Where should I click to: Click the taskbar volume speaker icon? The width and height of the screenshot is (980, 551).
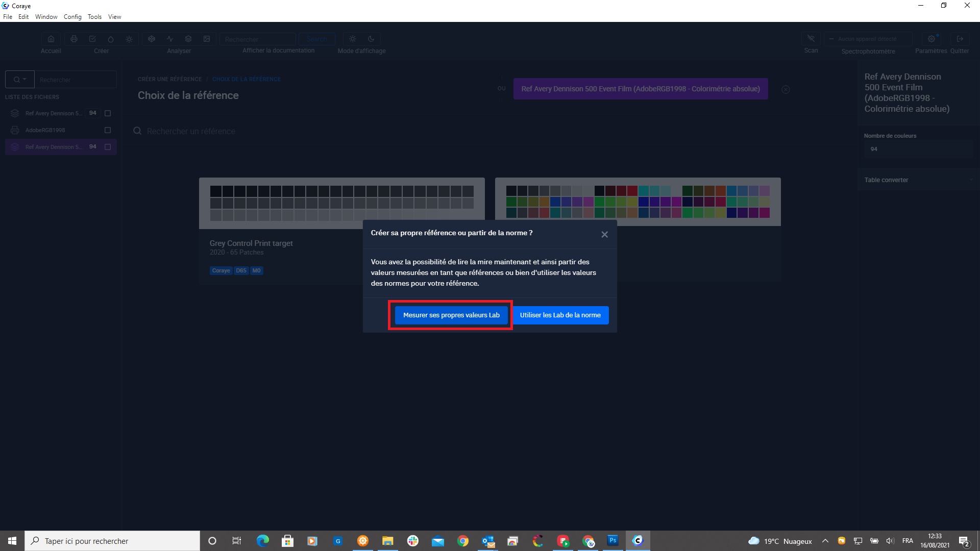[890, 541]
